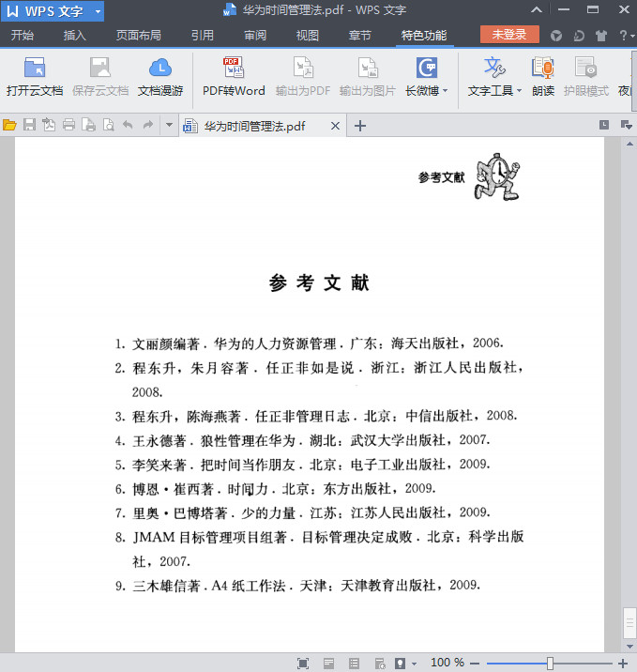
Task: Click the 100 % zoom level
Action: coord(447,663)
